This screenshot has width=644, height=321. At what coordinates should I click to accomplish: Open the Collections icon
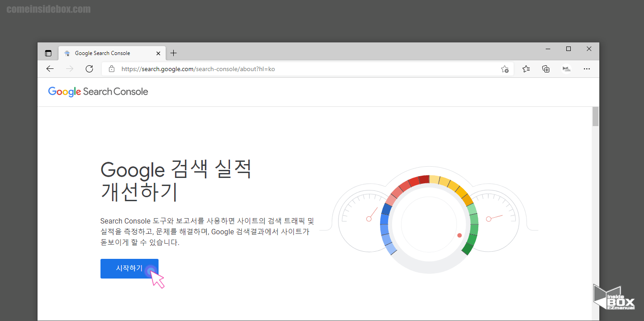[546, 69]
